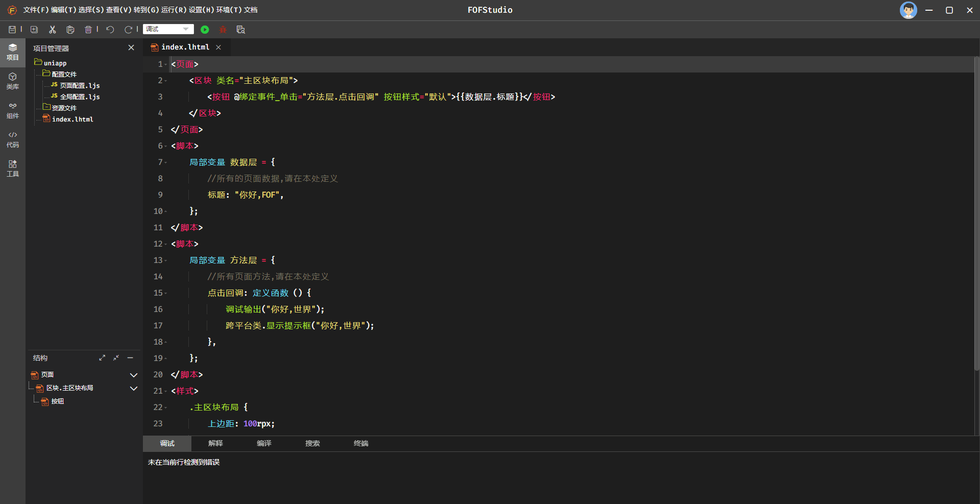The height and width of the screenshot is (504, 980).
Task: Switch to the 调试 bottom tab
Action: tap(167, 443)
